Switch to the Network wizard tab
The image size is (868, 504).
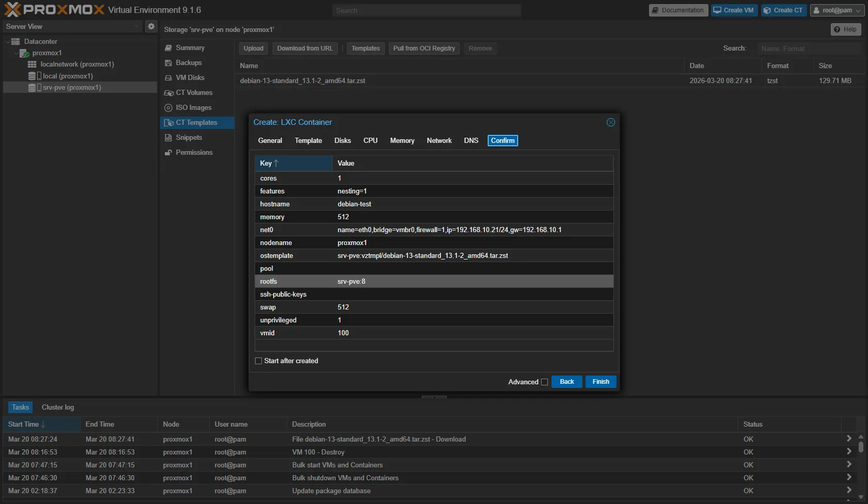pyautogui.click(x=439, y=141)
